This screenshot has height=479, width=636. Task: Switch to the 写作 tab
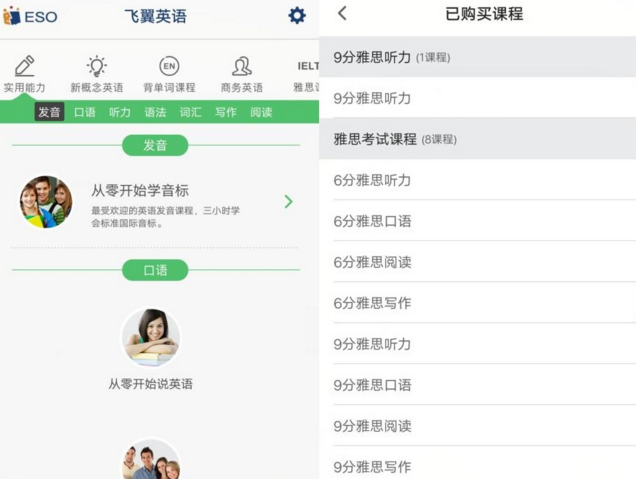coord(226,112)
